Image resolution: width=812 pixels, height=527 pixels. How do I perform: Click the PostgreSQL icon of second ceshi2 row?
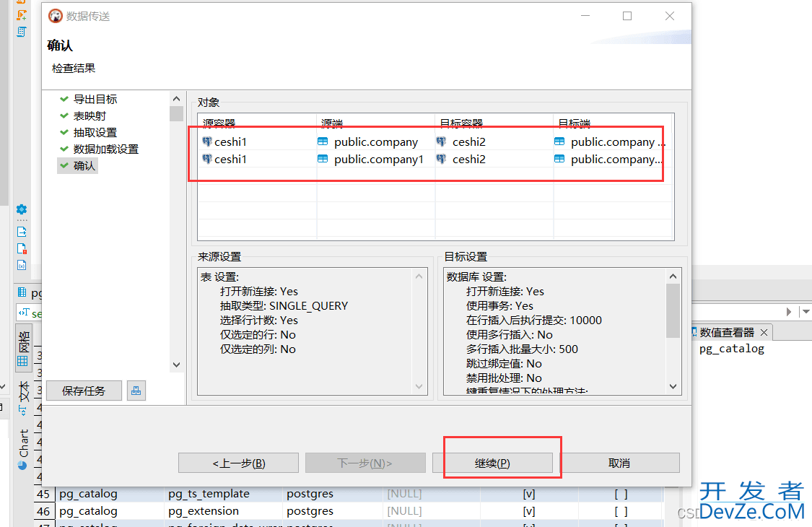[441, 159]
